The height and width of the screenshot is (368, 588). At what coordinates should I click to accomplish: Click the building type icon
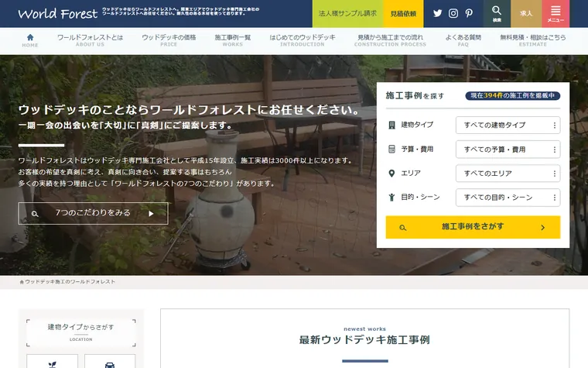click(x=391, y=125)
